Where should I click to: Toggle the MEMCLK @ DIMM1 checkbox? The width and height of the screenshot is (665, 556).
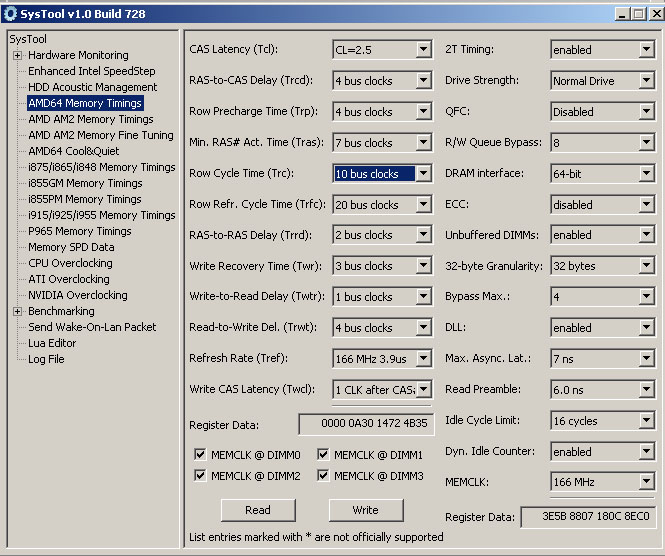pyautogui.click(x=323, y=455)
